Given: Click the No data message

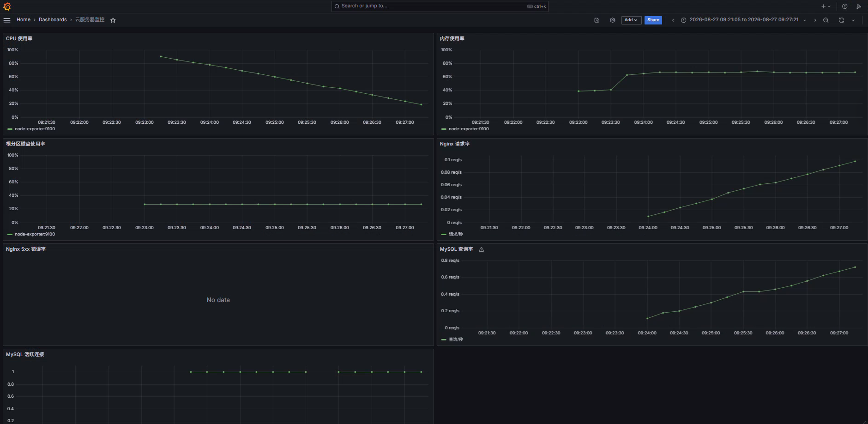Looking at the screenshot, I should (x=218, y=300).
